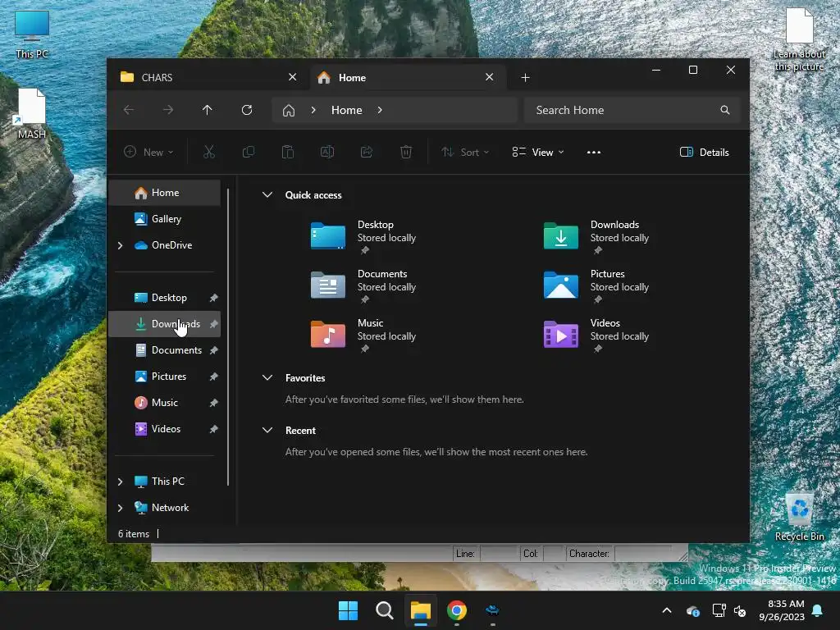Open the notification bell in taskbar
This screenshot has width=840, height=630.
818,610
